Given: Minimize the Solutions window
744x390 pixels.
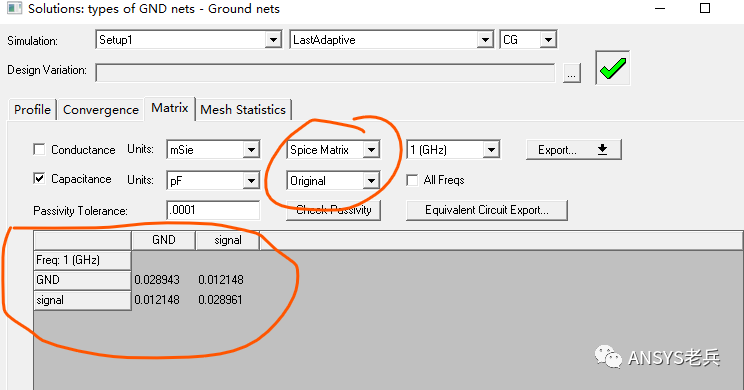Looking at the screenshot, I should [x=660, y=9].
